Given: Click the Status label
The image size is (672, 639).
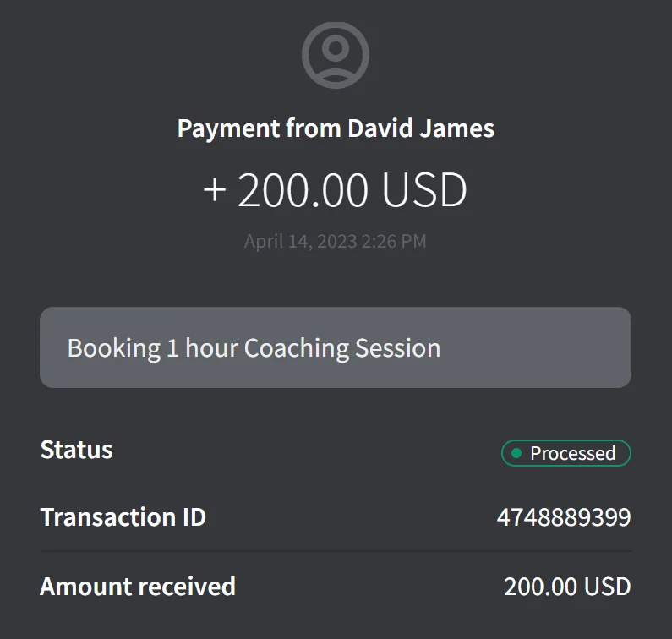Looking at the screenshot, I should 76,450.
